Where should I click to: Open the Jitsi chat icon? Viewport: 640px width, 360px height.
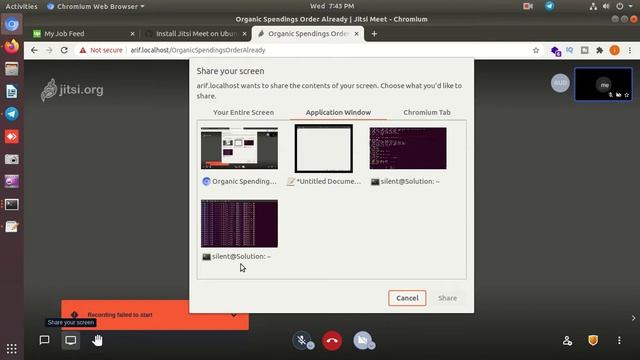44,340
